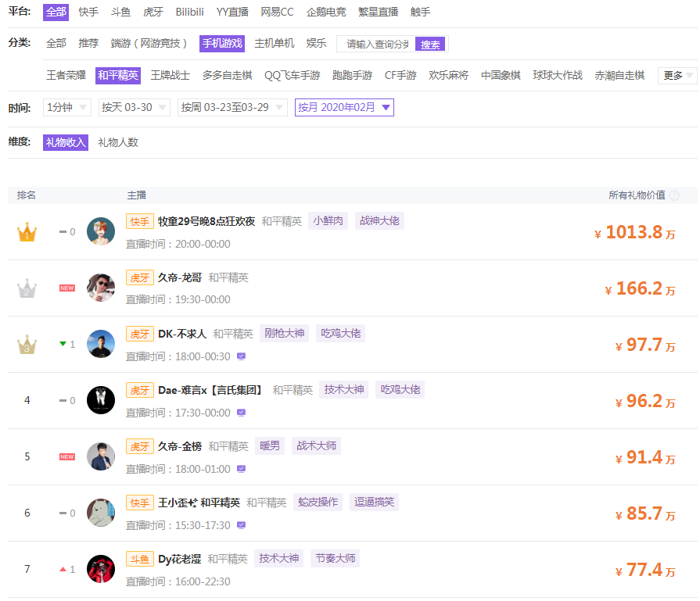Switch dimension to 礼物收入

(x=65, y=142)
